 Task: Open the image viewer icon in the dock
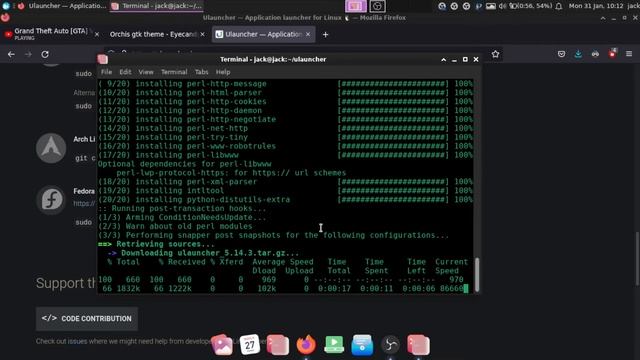point(222,345)
